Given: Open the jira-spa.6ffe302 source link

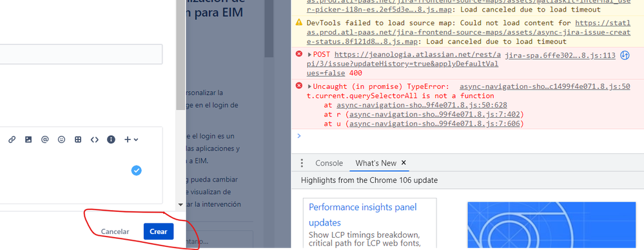Looking at the screenshot, I should 560,55.
